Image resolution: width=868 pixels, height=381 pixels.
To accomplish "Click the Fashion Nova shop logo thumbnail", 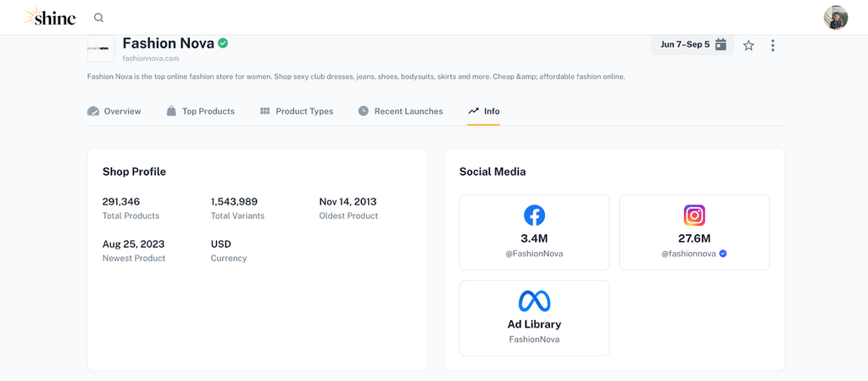I will coord(102,48).
